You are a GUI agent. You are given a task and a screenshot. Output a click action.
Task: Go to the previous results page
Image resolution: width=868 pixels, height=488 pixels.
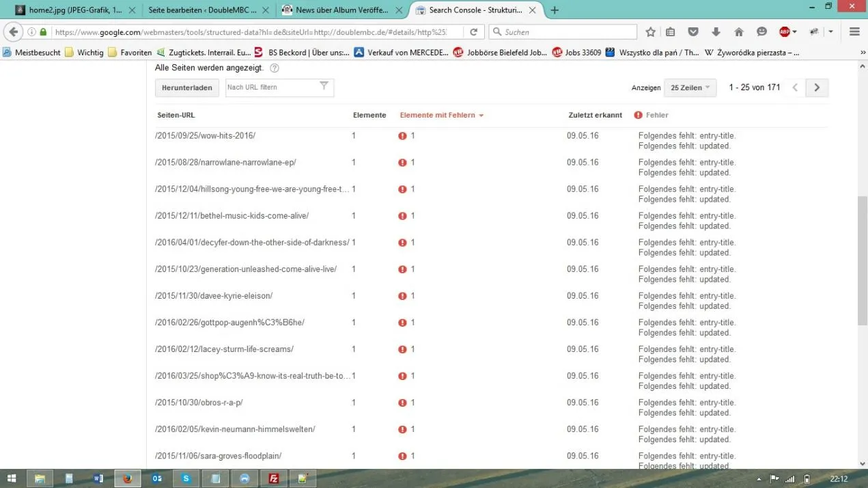pos(795,87)
